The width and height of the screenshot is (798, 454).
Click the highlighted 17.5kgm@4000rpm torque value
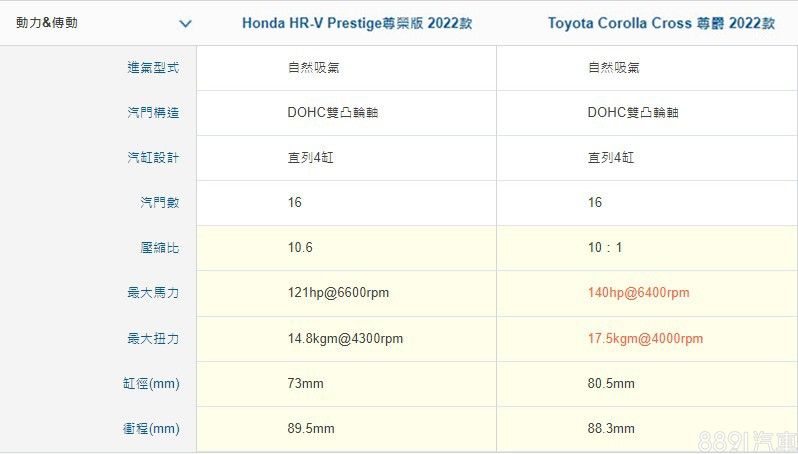click(x=645, y=339)
